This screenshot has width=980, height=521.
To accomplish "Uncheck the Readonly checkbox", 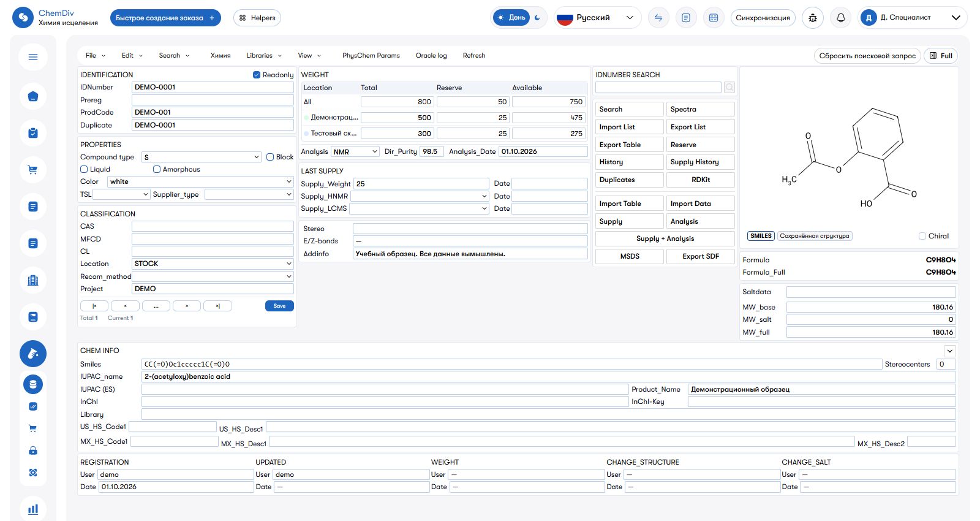I will point(257,75).
